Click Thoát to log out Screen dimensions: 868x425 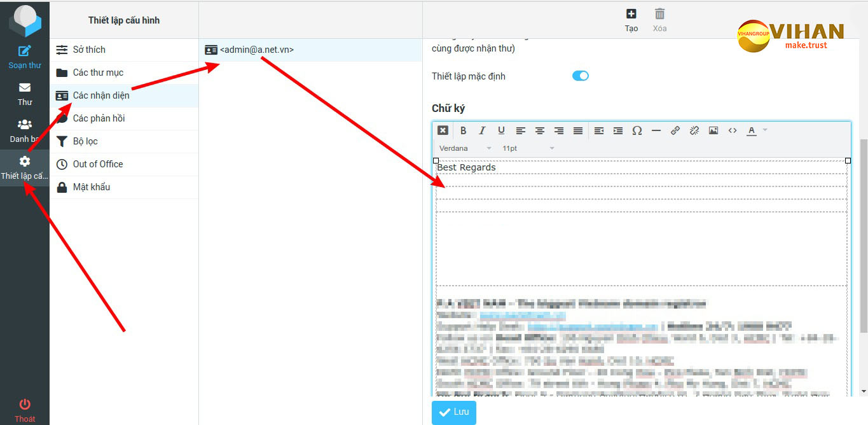tap(25, 410)
